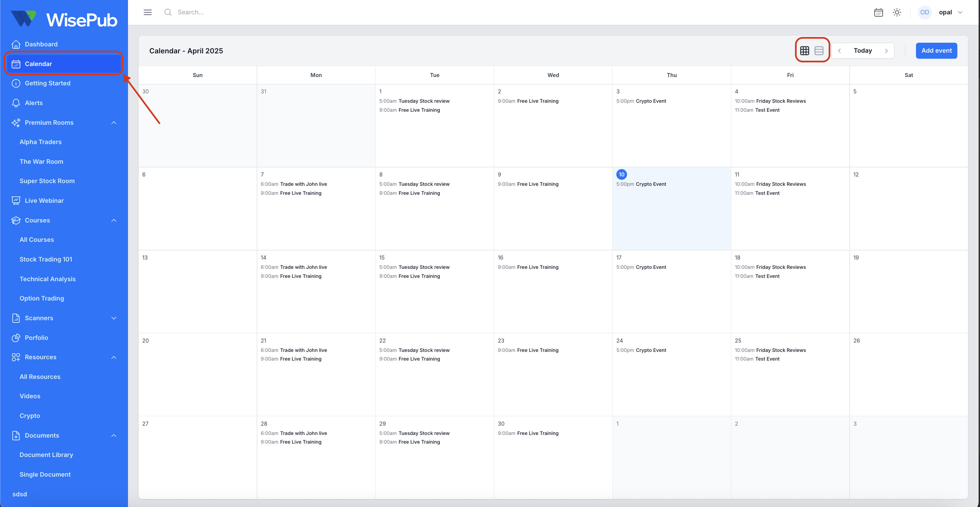This screenshot has width=980, height=507.
Task: Expand the Scanners menu
Action: tap(114, 318)
